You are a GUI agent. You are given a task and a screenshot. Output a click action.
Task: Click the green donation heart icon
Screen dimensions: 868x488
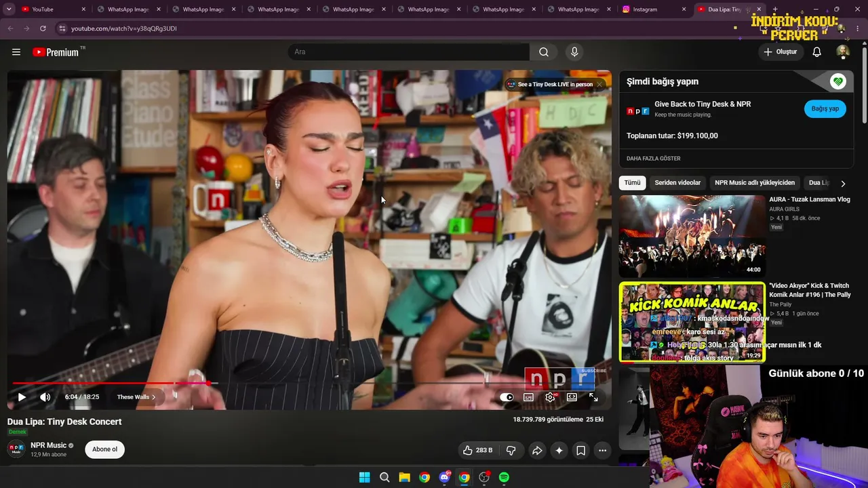838,82
